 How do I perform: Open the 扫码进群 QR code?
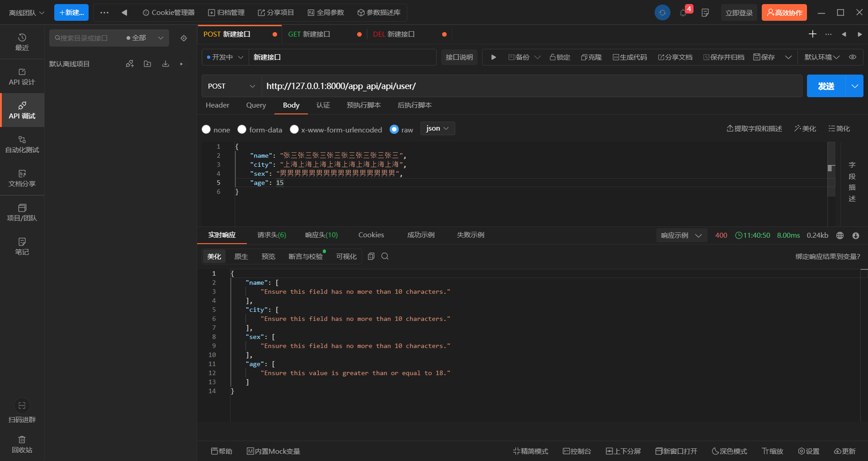[x=22, y=410]
